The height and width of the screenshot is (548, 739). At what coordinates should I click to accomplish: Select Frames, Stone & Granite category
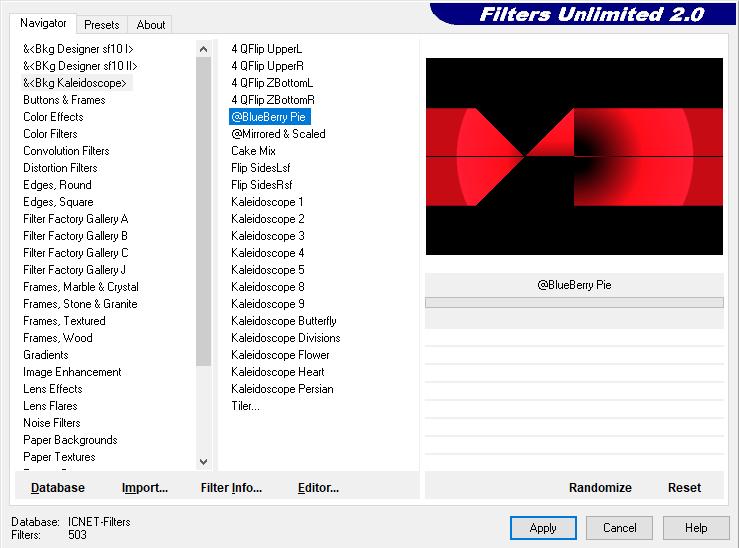pyautogui.click(x=80, y=303)
